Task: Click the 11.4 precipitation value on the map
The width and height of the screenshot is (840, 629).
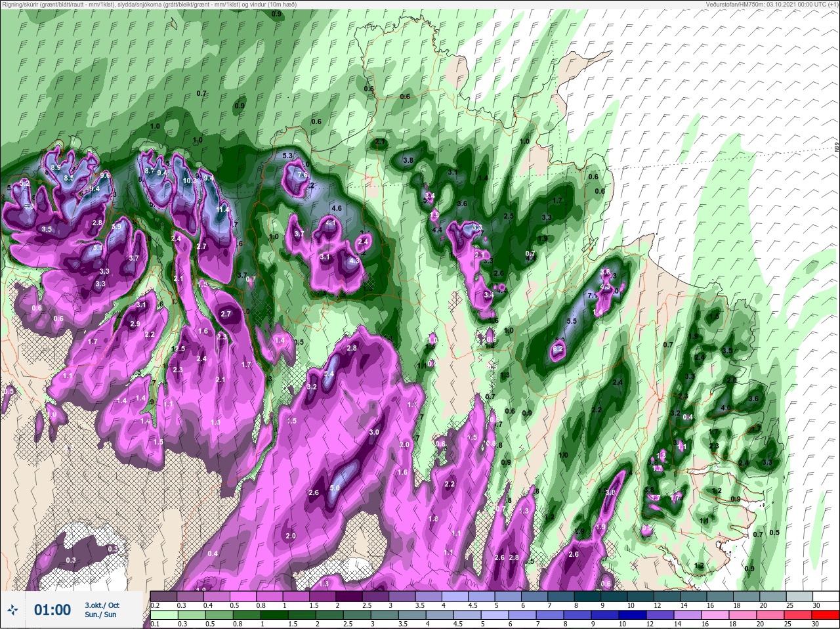Action: pyautogui.click(x=223, y=210)
